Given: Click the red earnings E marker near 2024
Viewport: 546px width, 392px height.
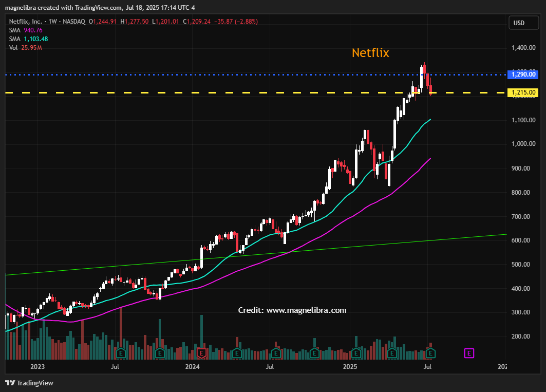Looking at the screenshot, I should pyautogui.click(x=201, y=353).
